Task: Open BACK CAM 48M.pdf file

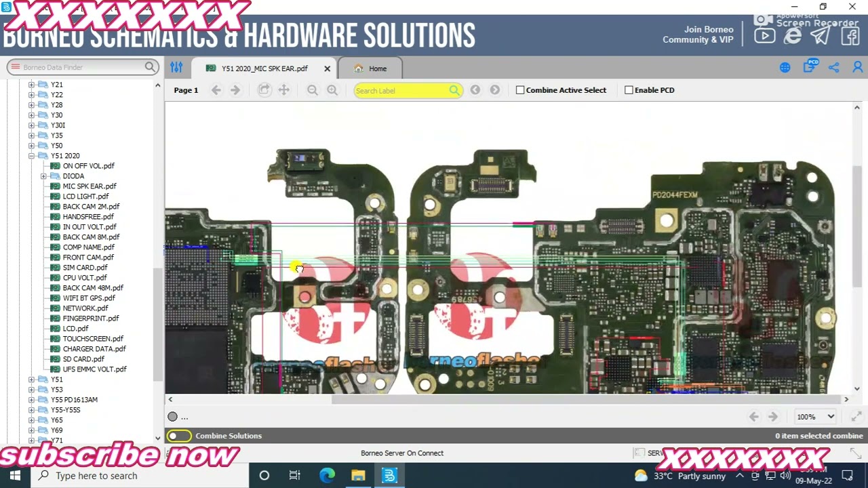Action: [x=93, y=288]
